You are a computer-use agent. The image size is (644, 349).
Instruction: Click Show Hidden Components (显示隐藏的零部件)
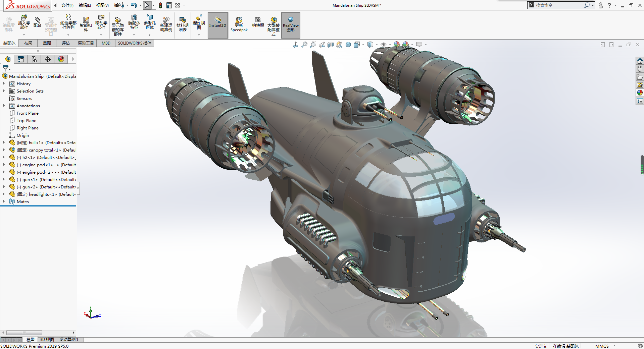point(117,26)
